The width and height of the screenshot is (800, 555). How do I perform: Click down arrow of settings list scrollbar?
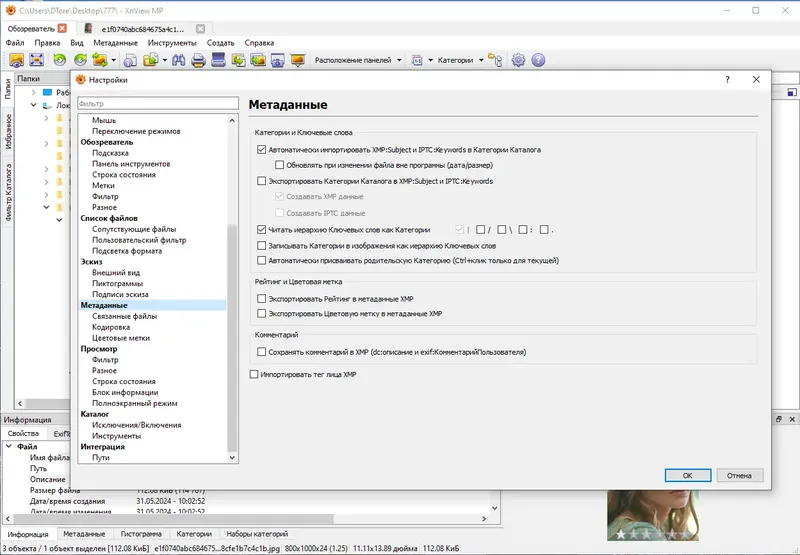(x=232, y=458)
